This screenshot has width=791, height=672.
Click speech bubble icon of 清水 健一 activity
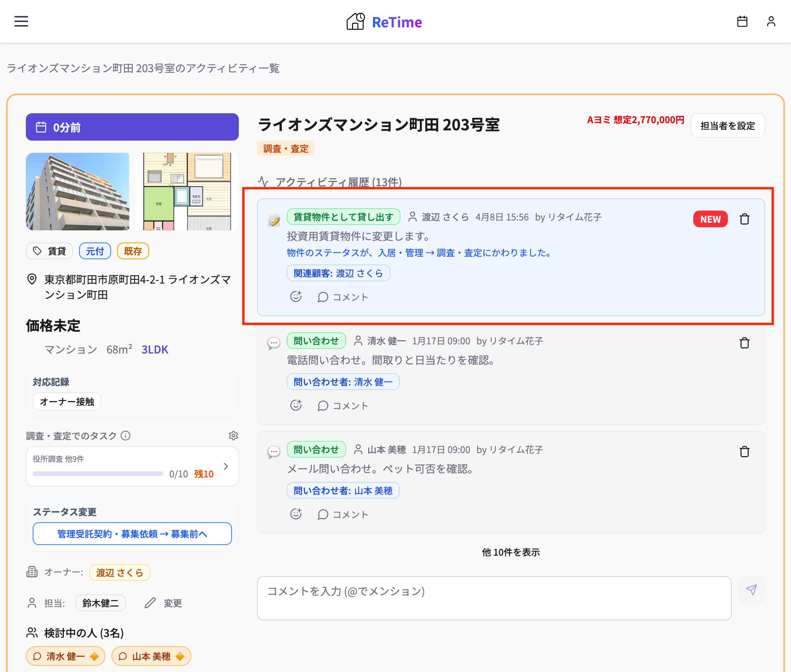(274, 343)
